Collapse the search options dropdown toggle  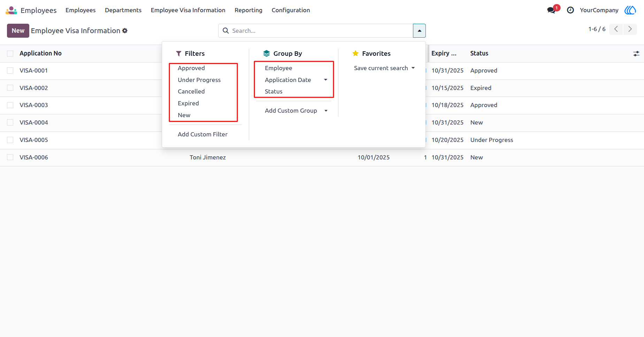click(x=419, y=31)
